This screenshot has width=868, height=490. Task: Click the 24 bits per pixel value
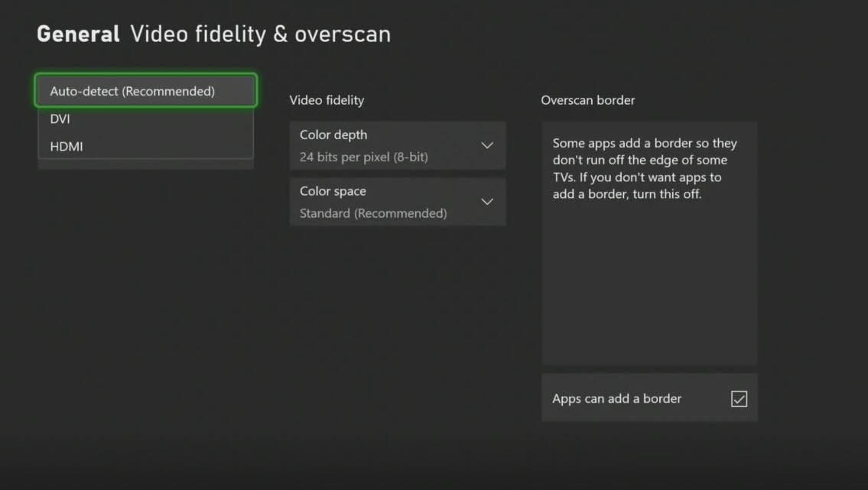point(364,157)
